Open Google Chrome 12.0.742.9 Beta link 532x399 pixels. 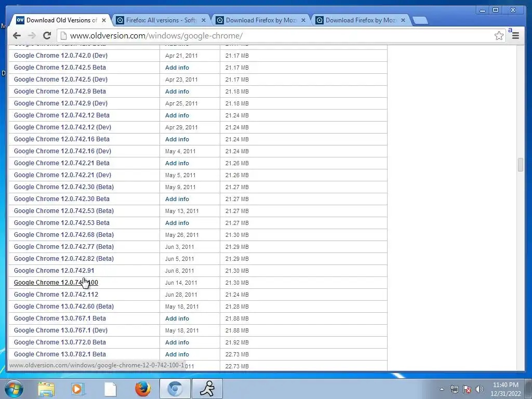click(60, 91)
